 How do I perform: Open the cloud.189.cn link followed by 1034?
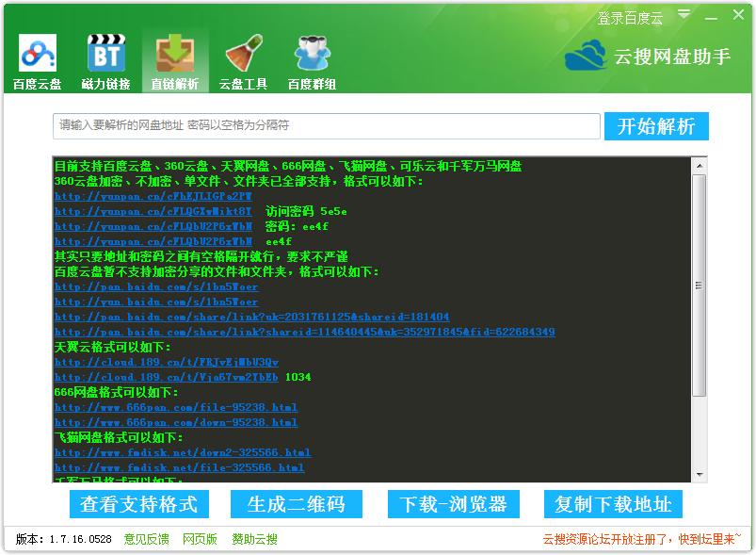click(x=167, y=377)
